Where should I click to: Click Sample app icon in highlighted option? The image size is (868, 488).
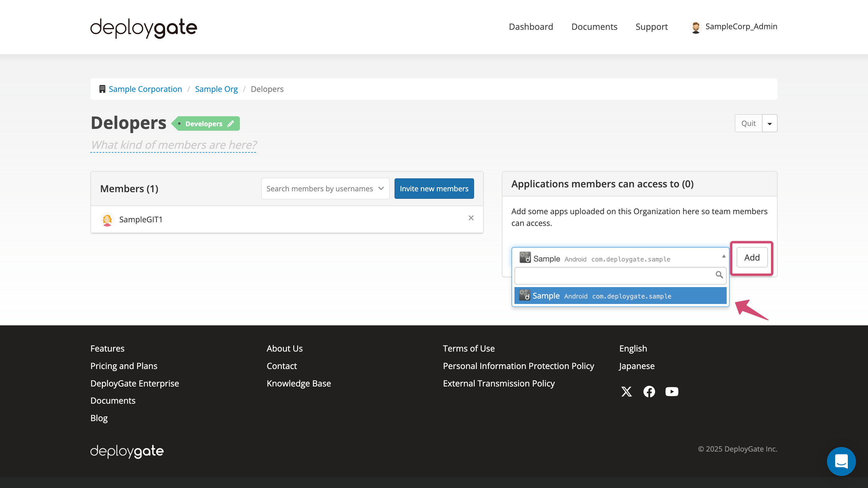(524, 295)
